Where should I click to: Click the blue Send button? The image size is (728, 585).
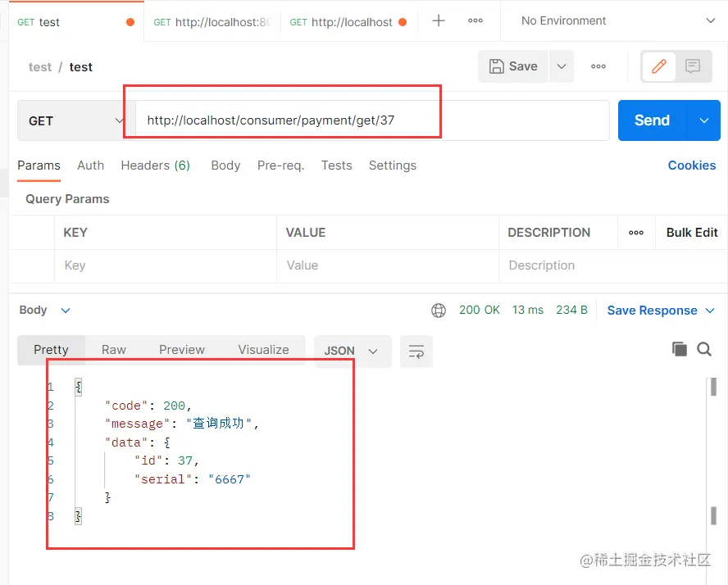(653, 120)
